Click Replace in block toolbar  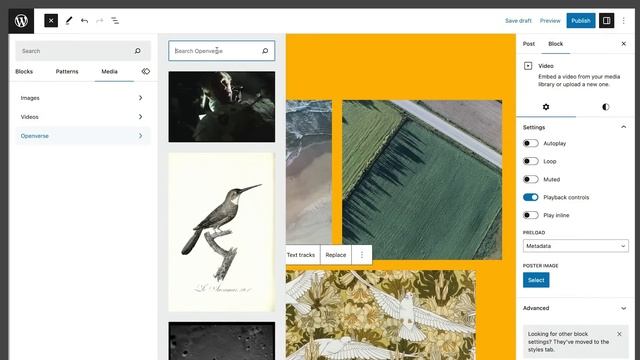pos(336,255)
